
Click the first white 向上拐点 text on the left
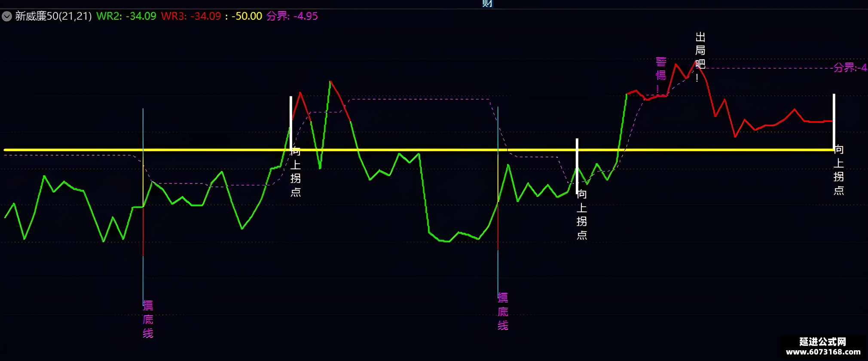296,171
